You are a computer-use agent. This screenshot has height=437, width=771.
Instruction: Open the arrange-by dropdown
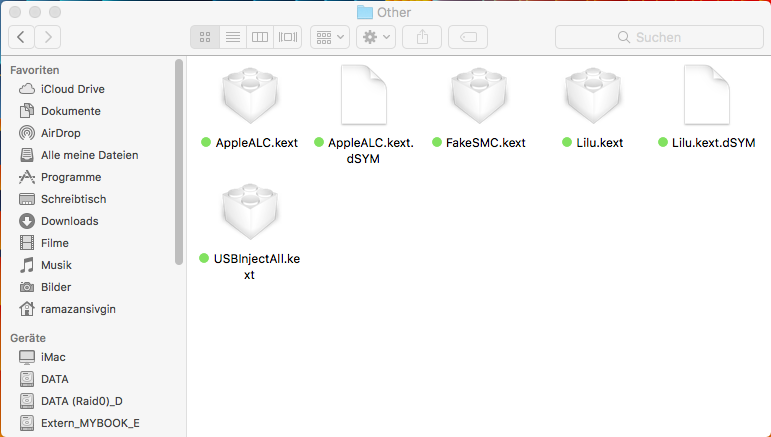point(330,37)
